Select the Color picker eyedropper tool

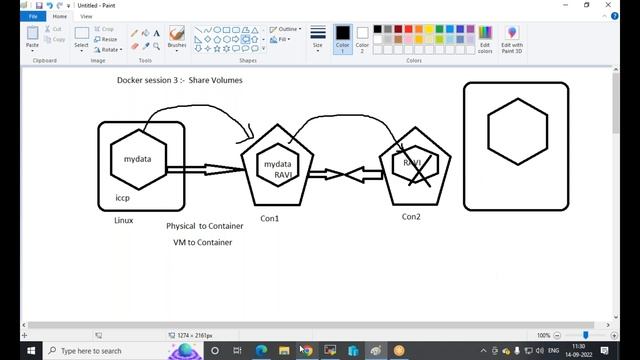pyautogui.click(x=145, y=46)
